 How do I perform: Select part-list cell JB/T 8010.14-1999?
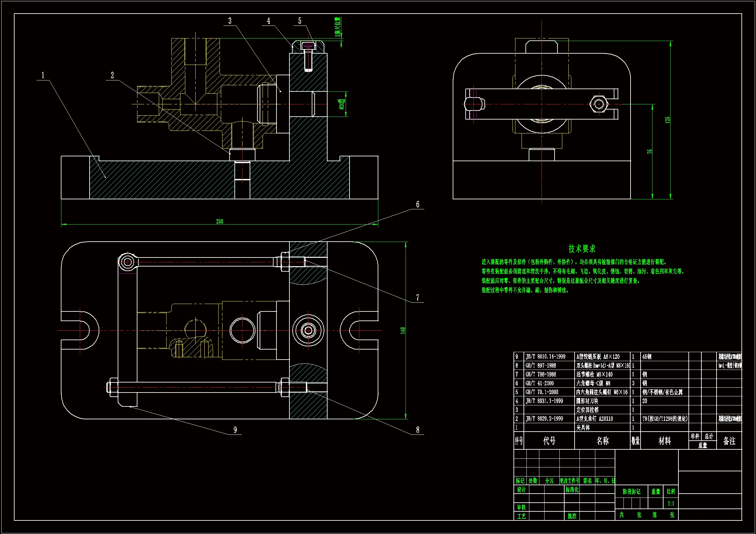point(545,357)
